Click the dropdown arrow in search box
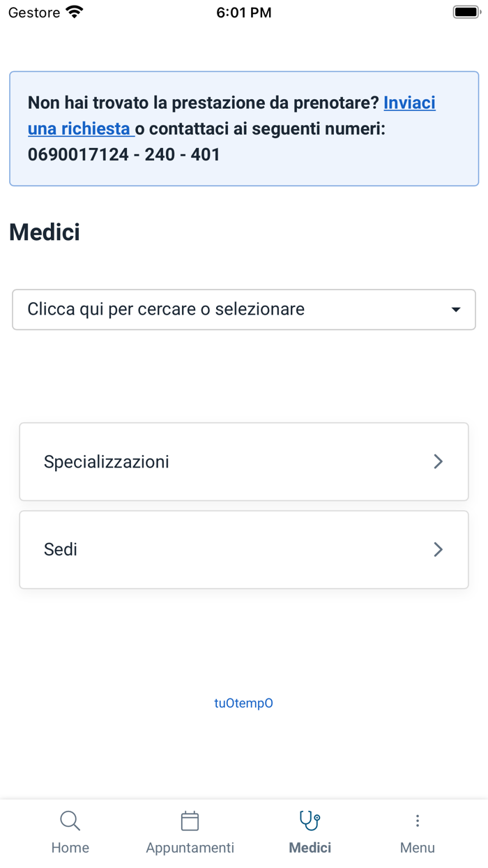488x868 pixels. (x=456, y=309)
